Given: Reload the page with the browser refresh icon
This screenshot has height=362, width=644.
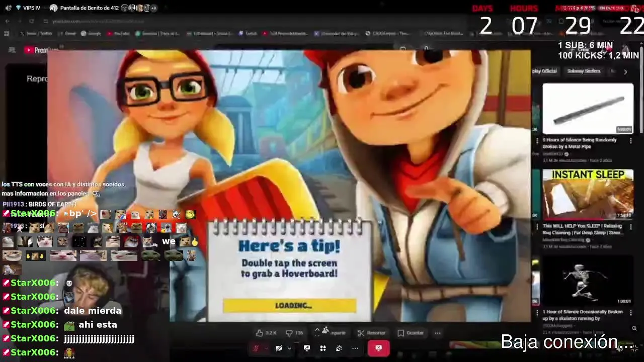Looking at the screenshot, I should point(31,21).
